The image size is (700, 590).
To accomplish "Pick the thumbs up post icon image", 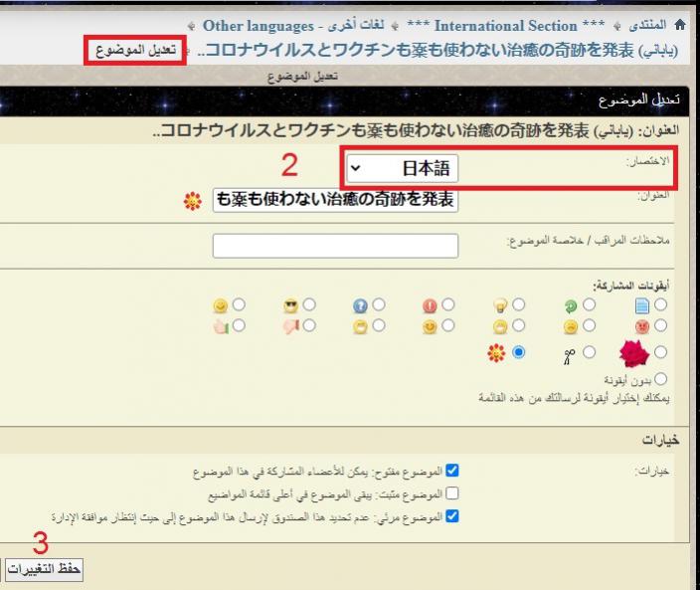I will (221, 327).
